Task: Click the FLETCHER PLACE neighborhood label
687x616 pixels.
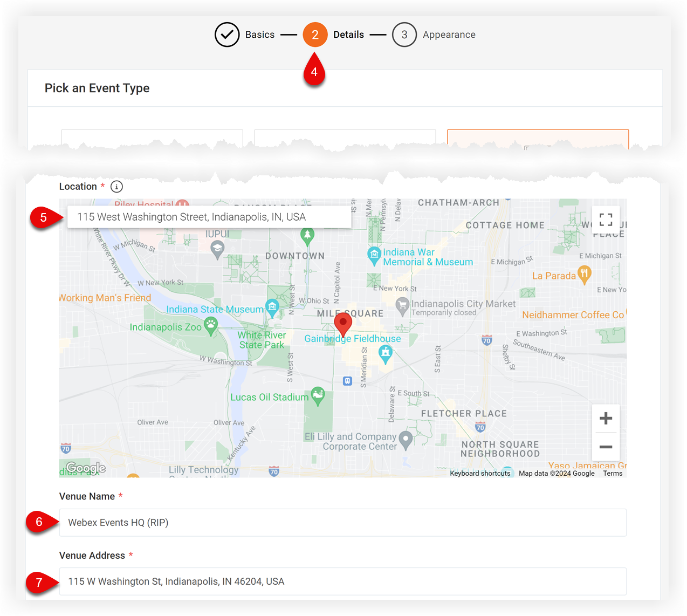Action: pos(464,414)
